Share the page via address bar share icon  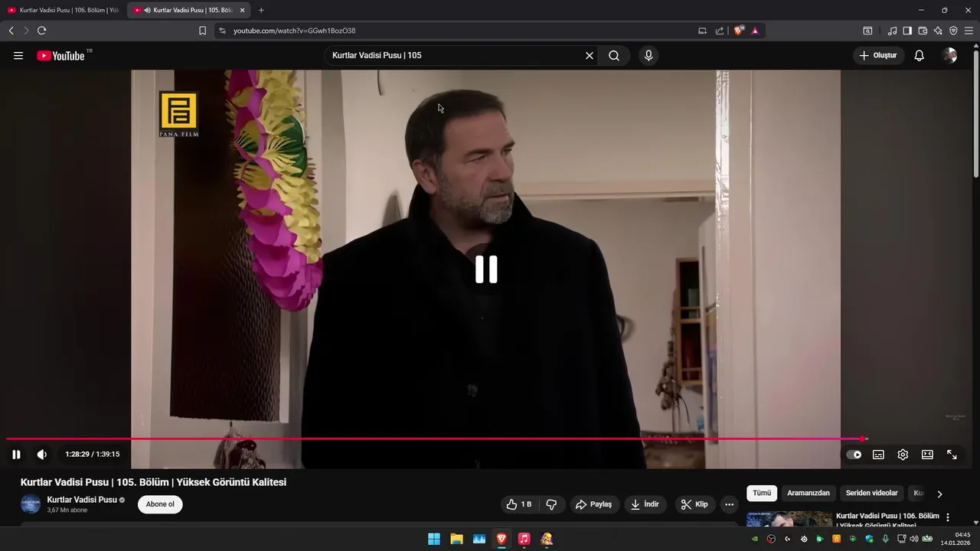tap(720, 31)
